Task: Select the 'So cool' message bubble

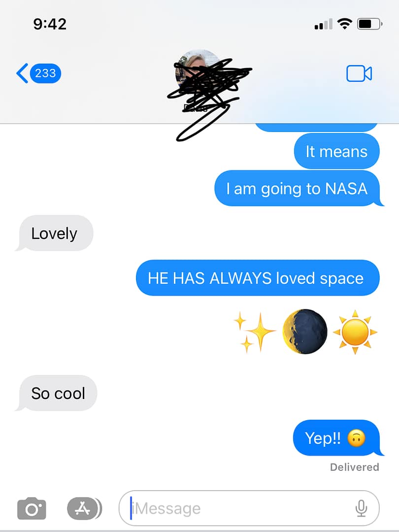Action: point(57,393)
